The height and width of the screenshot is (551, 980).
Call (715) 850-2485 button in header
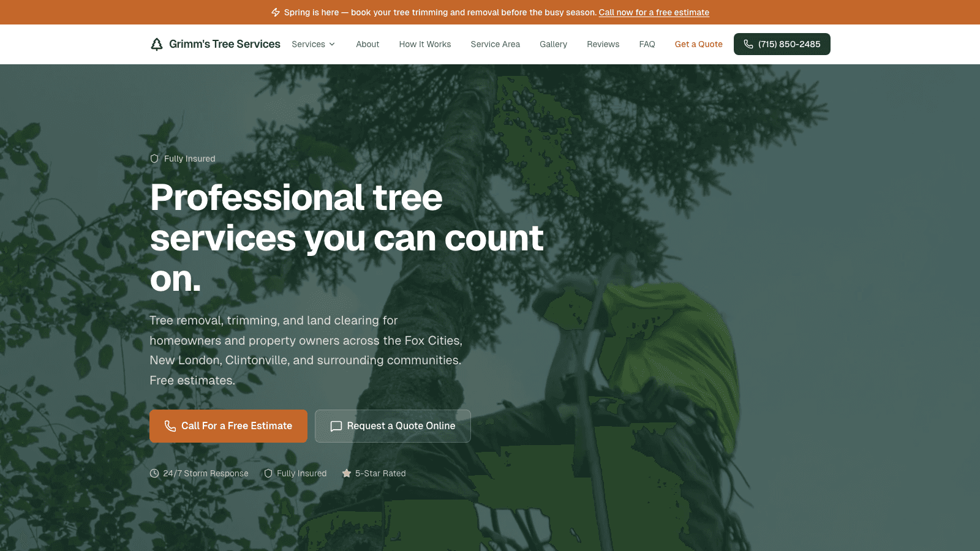click(x=782, y=44)
